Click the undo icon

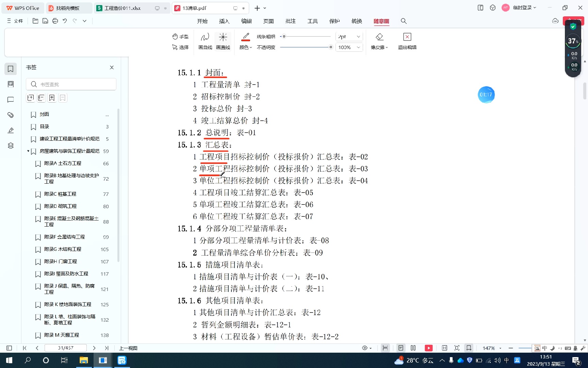click(65, 21)
